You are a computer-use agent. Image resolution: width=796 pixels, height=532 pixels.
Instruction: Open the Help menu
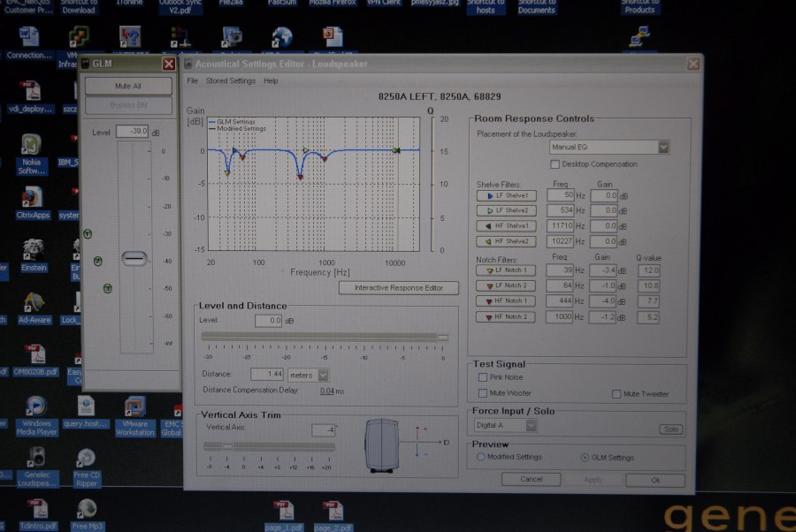click(x=271, y=81)
